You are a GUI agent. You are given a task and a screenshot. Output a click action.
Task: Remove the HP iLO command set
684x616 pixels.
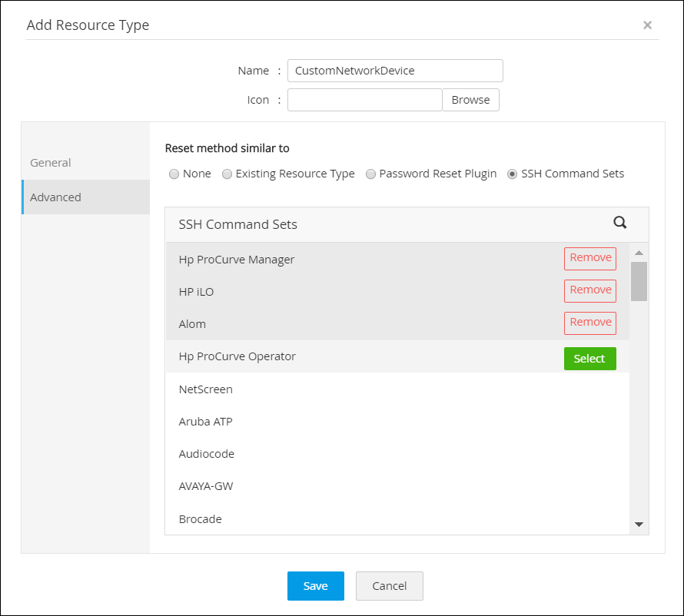pyautogui.click(x=589, y=290)
